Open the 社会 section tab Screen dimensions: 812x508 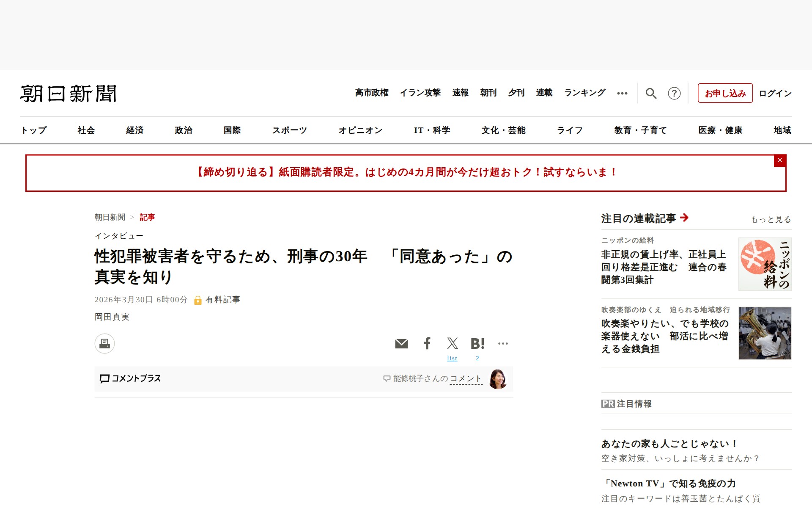pyautogui.click(x=86, y=130)
